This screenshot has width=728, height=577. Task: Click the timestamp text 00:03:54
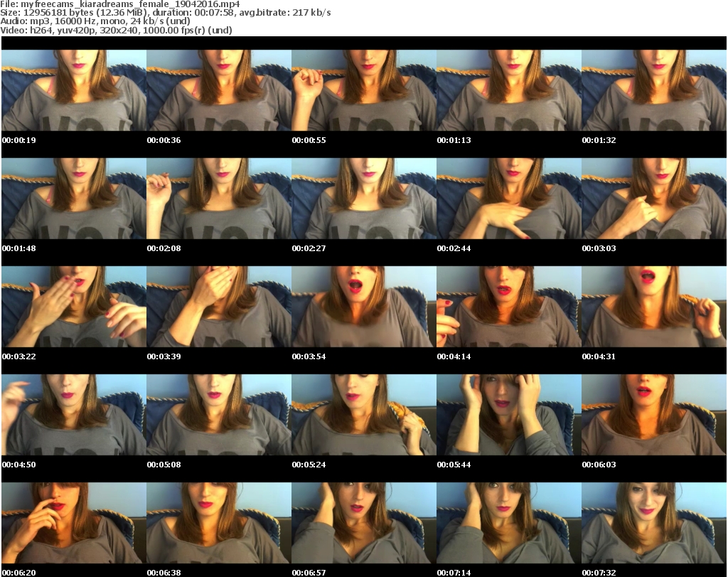pos(309,356)
